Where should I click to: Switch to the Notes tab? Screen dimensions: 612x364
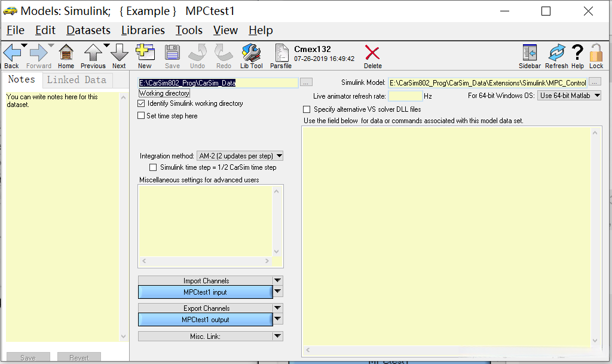tap(22, 79)
